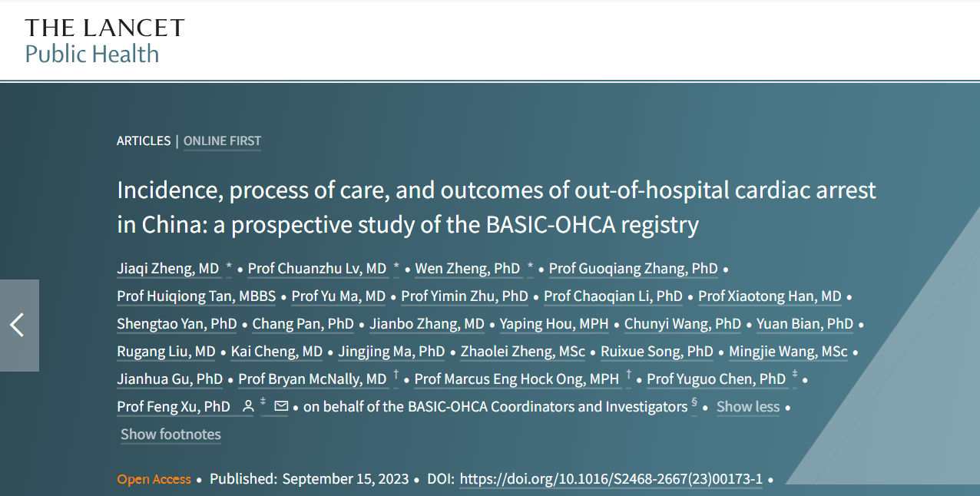Viewport: 980px width, 496px height.
Task: Collapse author list with Show less
Action: 747,407
